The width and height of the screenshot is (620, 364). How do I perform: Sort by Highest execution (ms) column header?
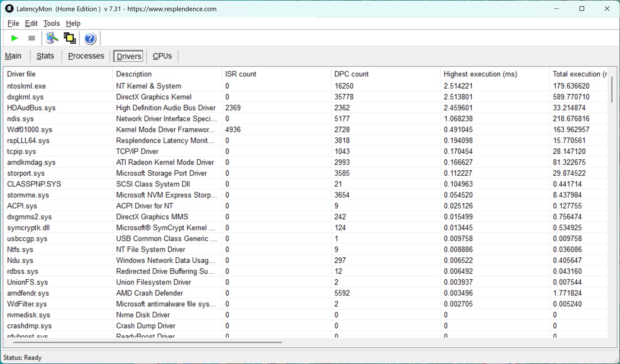480,74
